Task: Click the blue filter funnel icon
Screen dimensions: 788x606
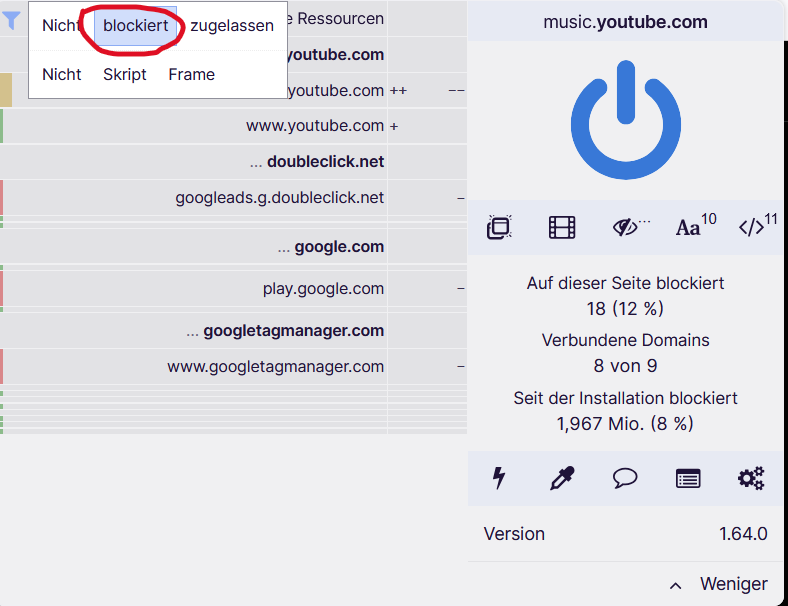Action: tap(11, 20)
